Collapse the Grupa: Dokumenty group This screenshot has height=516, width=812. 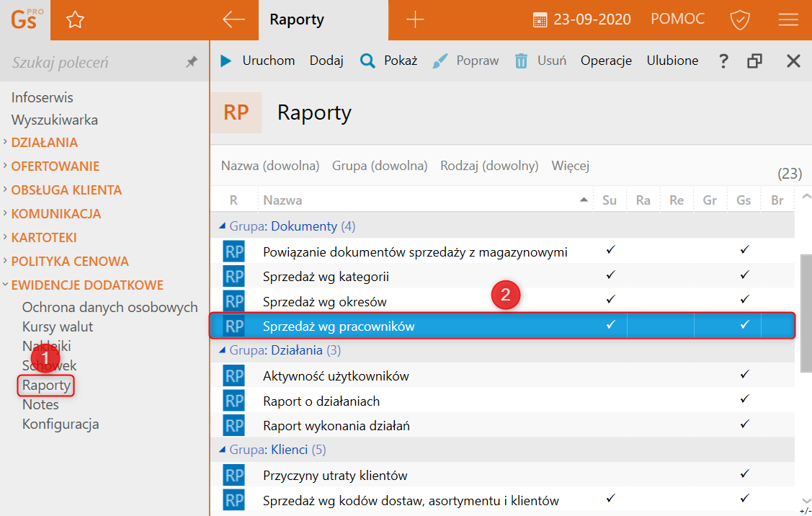222,226
